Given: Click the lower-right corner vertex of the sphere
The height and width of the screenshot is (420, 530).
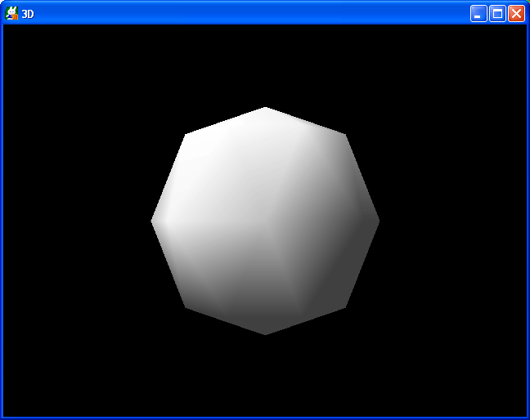Looking at the screenshot, I should 344,306.
